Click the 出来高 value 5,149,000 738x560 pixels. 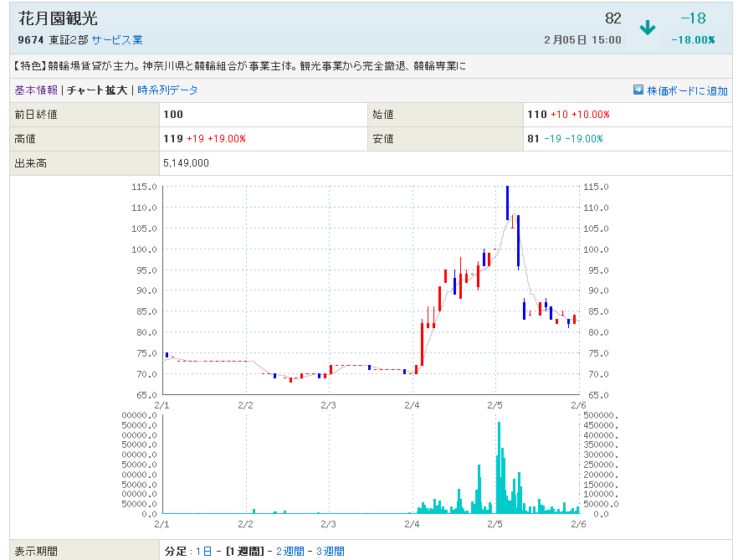tap(186, 163)
